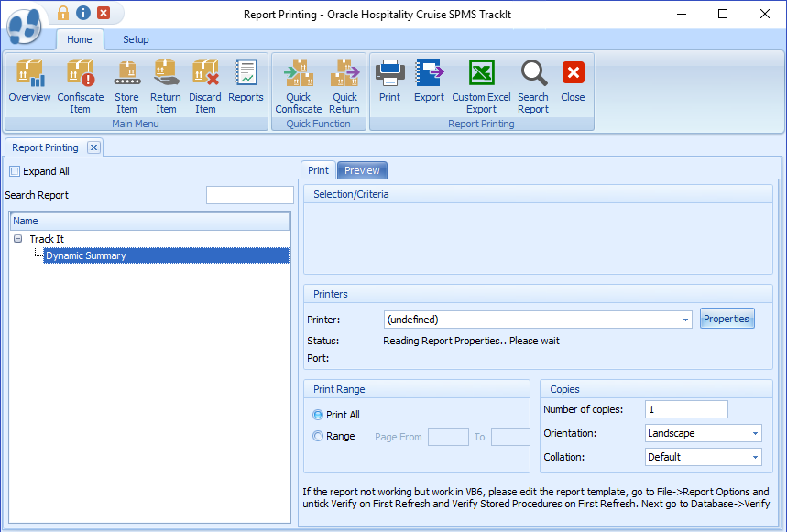Select the Return Item icon
Screen dimensions: 787x532
click(x=166, y=86)
